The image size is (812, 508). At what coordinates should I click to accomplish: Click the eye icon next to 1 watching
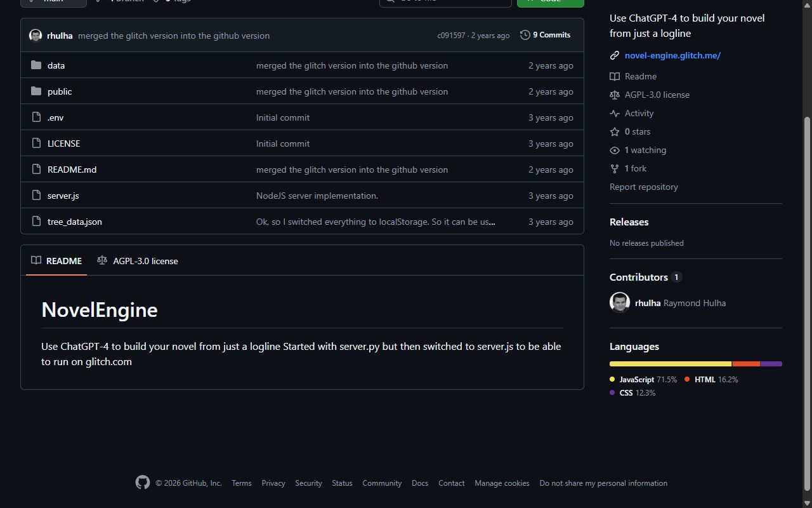614,150
